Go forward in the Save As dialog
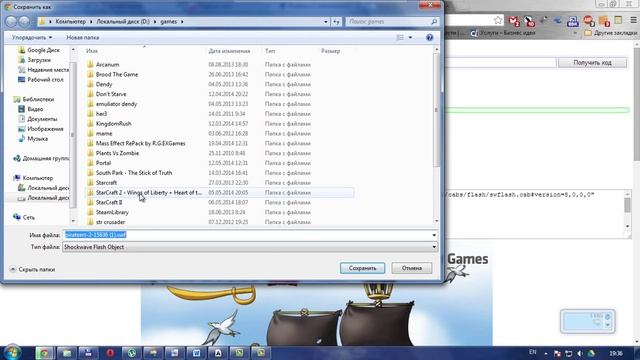 tap(24, 21)
